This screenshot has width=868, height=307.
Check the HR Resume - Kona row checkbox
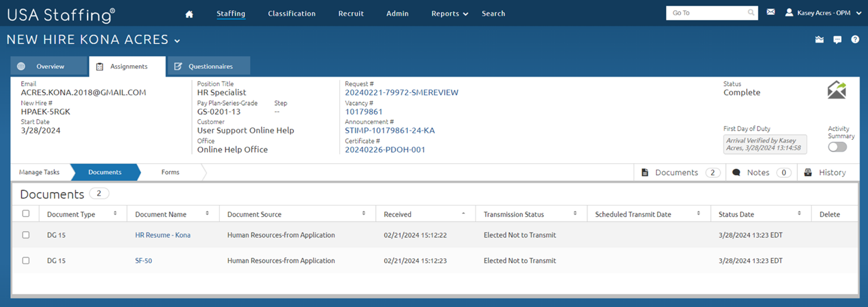coord(25,234)
